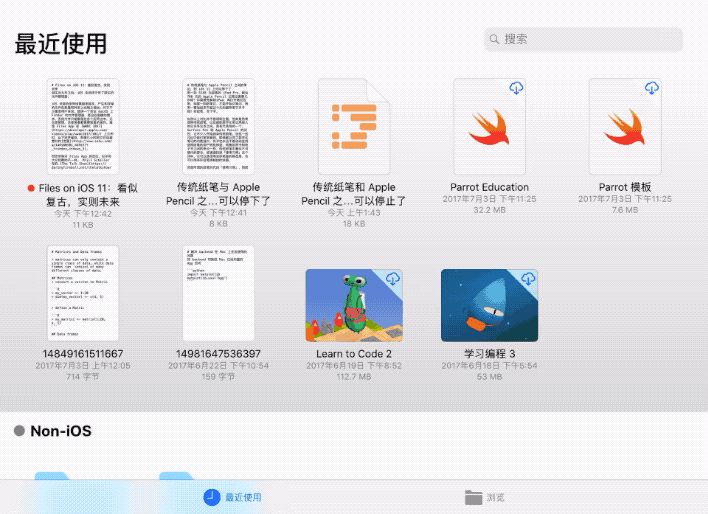The image size is (708, 514).
Task: Select the file name 'Parrot 模板'
Action: point(625,187)
